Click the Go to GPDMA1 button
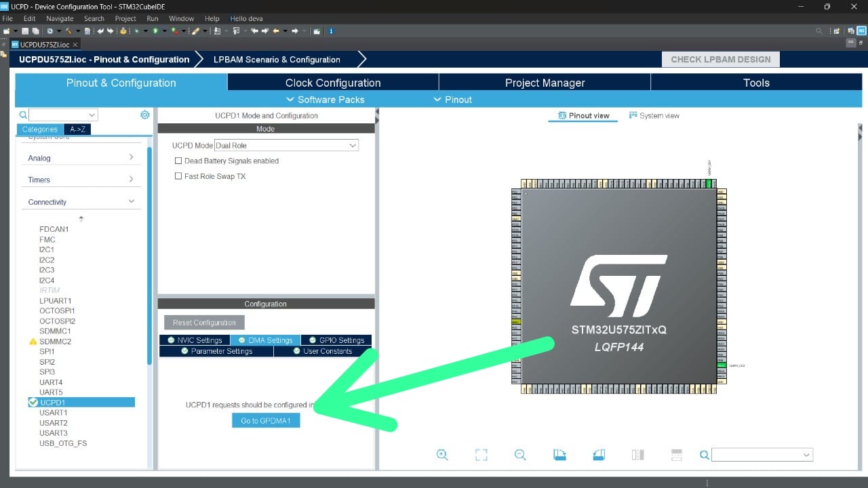 click(x=266, y=420)
